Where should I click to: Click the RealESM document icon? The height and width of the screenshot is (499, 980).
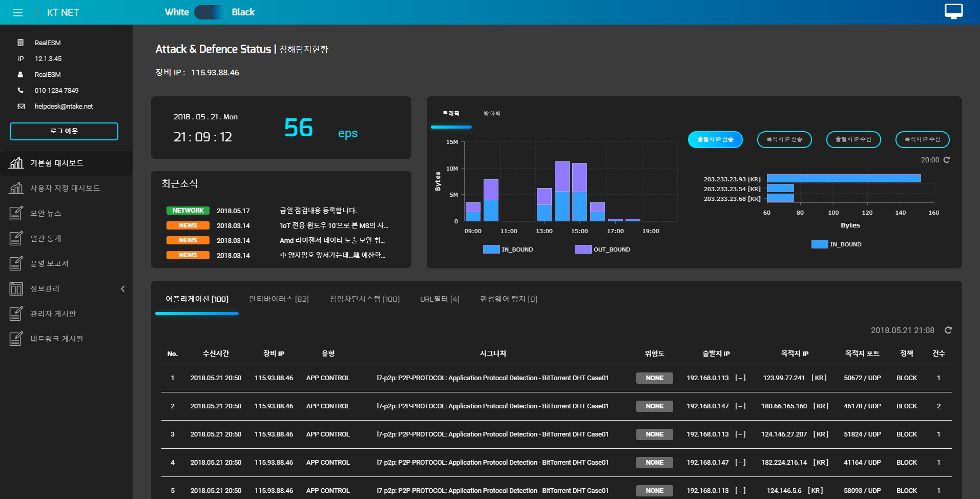(20, 43)
